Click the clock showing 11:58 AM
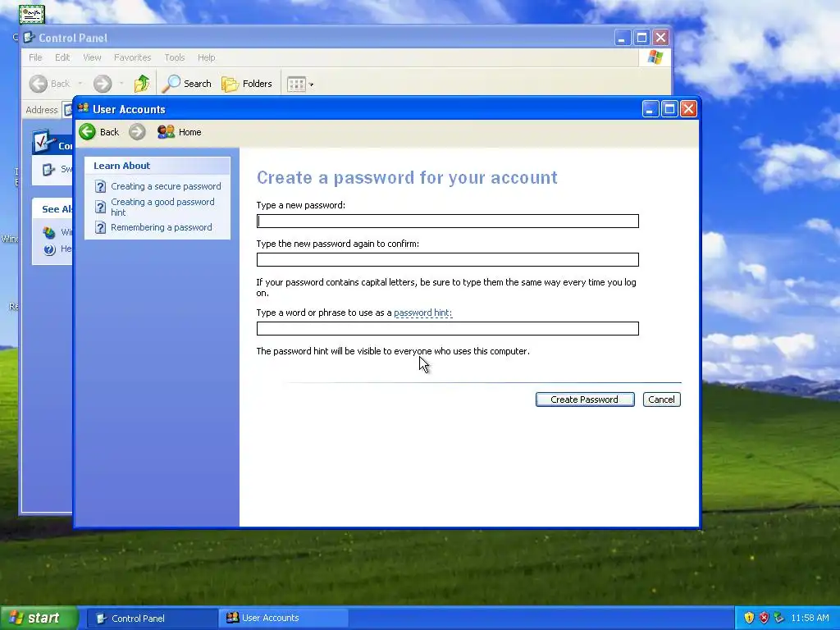 pos(810,619)
